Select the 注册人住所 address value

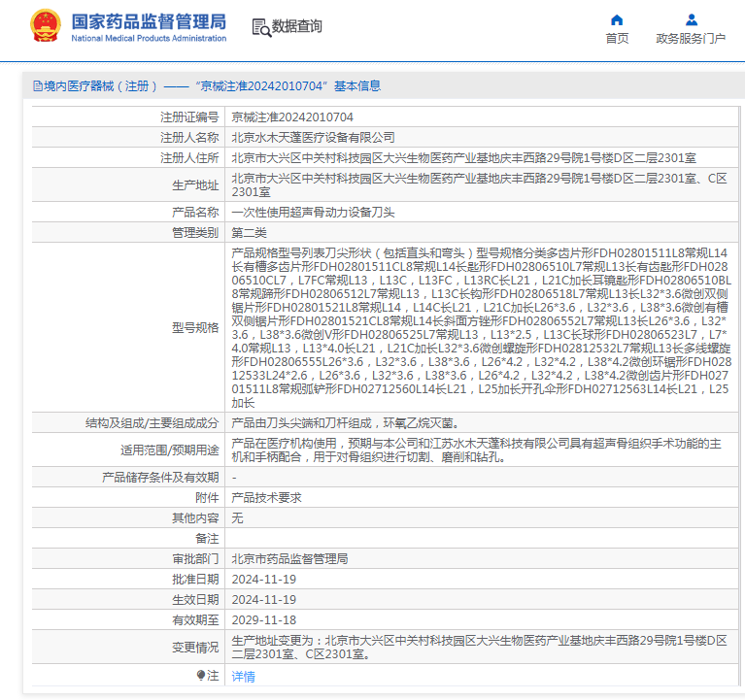point(463,158)
